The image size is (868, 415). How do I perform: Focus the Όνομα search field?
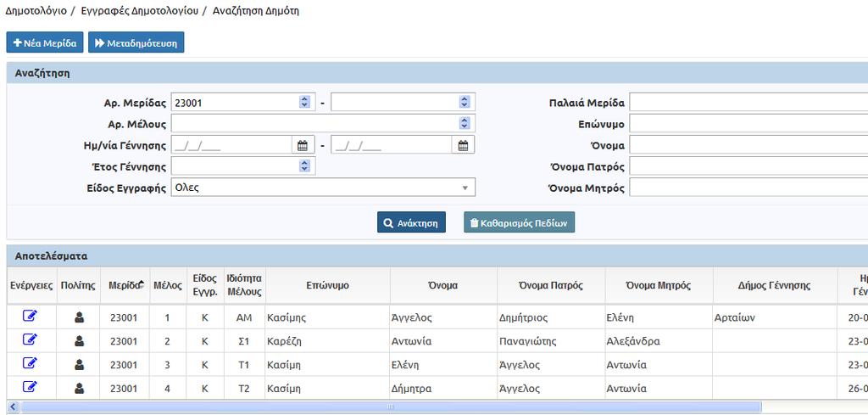click(x=748, y=145)
